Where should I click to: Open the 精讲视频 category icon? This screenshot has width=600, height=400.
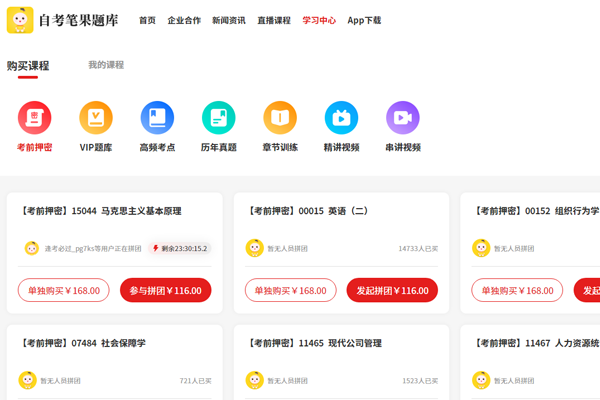pos(341,118)
